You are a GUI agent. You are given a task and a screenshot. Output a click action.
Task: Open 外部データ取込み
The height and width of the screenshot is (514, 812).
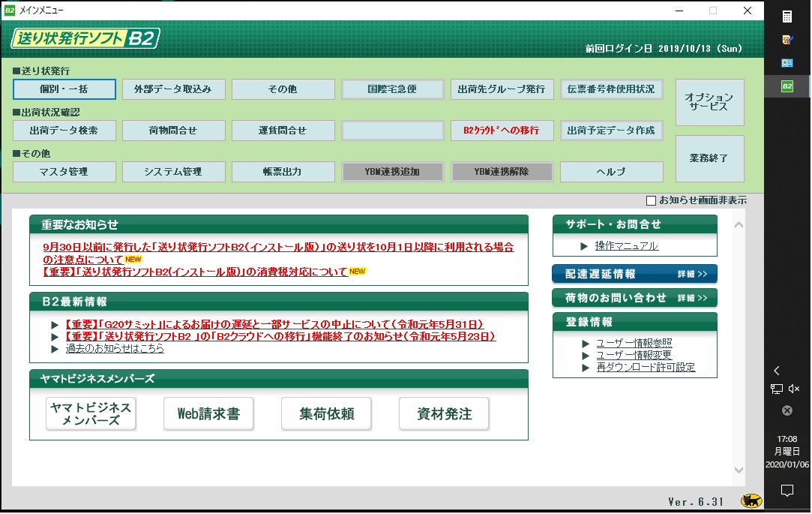[x=173, y=89]
